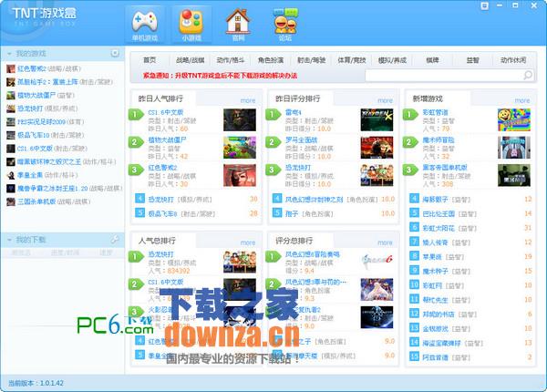Click the wrench icon in 我的下载 header

coord(115,239)
